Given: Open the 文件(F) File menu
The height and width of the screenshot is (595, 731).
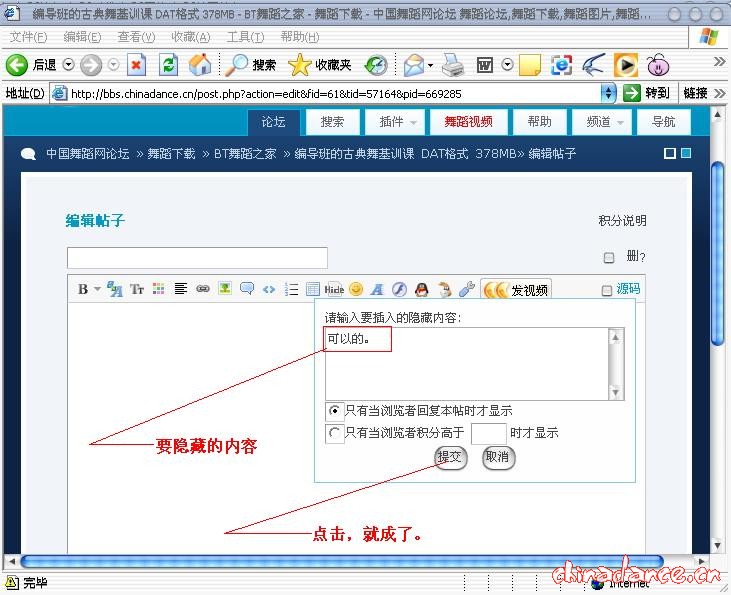Looking at the screenshot, I should (28, 37).
